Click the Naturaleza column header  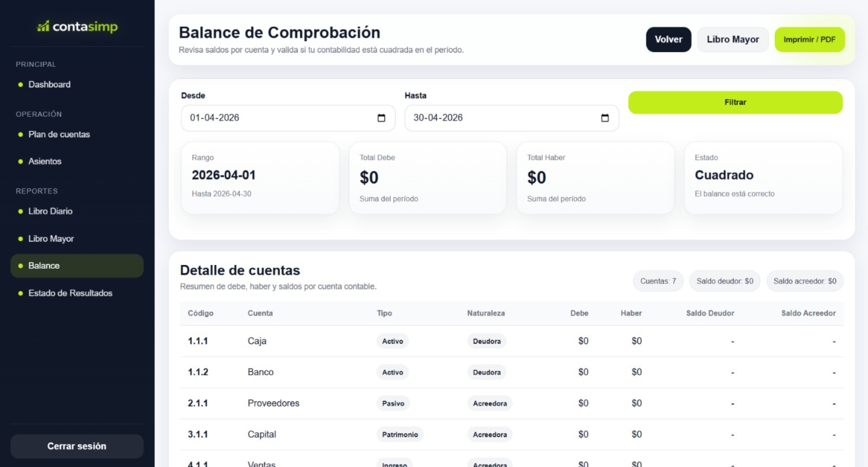486,313
